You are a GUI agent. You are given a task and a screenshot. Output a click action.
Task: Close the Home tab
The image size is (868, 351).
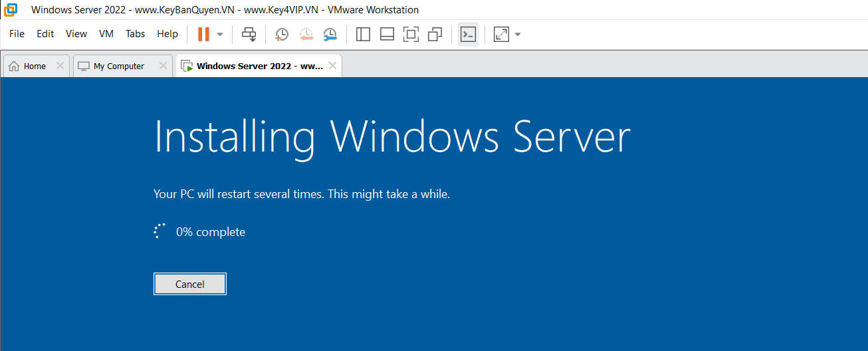pos(60,66)
